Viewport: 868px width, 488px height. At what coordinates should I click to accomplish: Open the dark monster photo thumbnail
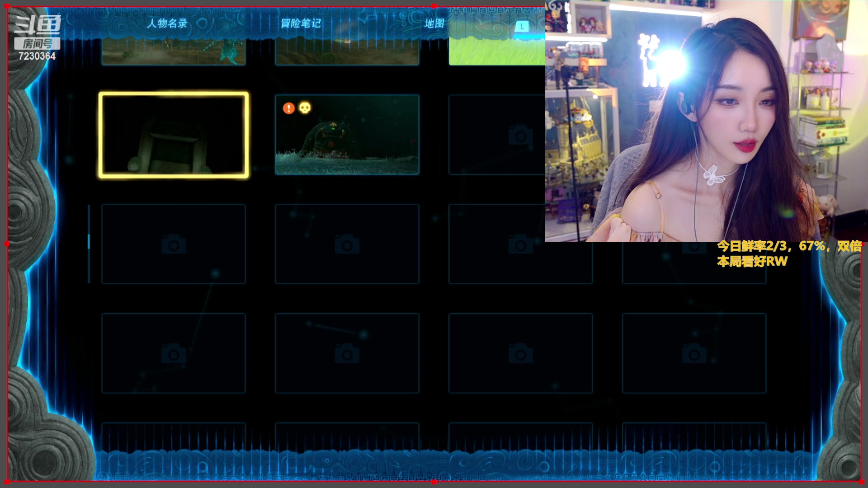[347, 135]
